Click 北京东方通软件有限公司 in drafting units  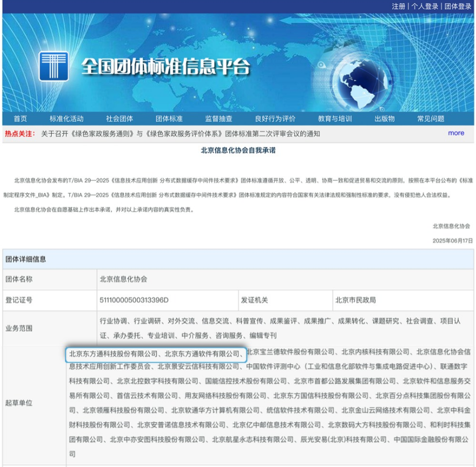pos(202,354)
